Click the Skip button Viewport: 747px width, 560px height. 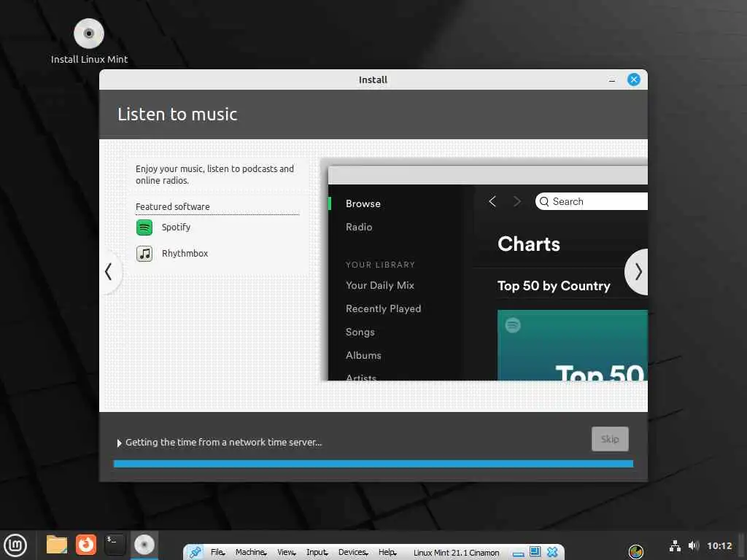(x=610, y=439)
